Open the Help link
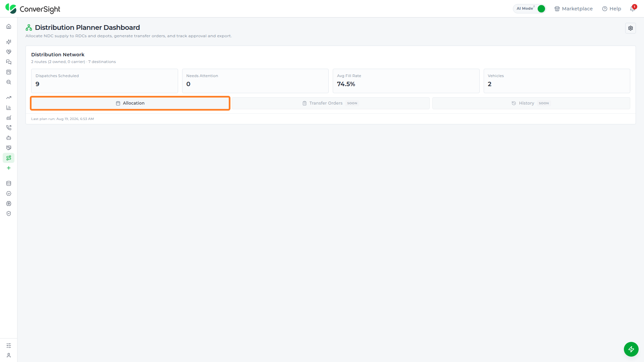This screenshot has height=362, width=644. [x=611, y=9]
